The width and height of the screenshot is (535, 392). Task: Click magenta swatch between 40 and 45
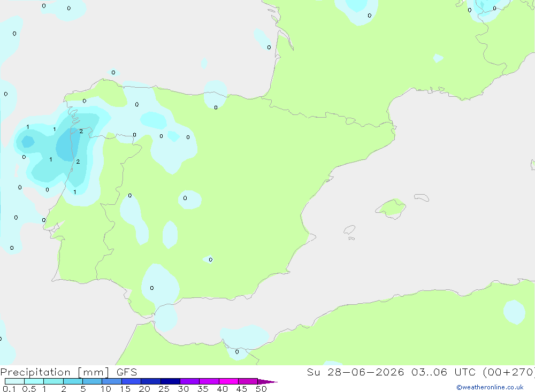tap(228, 381)
